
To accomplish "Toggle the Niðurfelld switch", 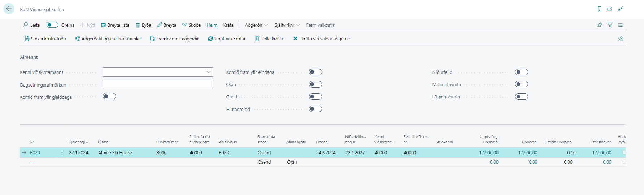I will [x=521, y=72].
